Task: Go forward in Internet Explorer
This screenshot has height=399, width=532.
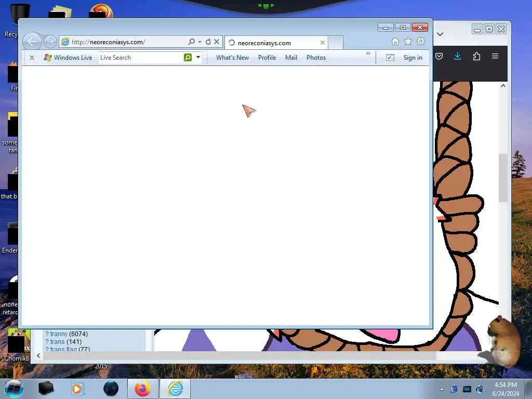Action: point(50,42)
